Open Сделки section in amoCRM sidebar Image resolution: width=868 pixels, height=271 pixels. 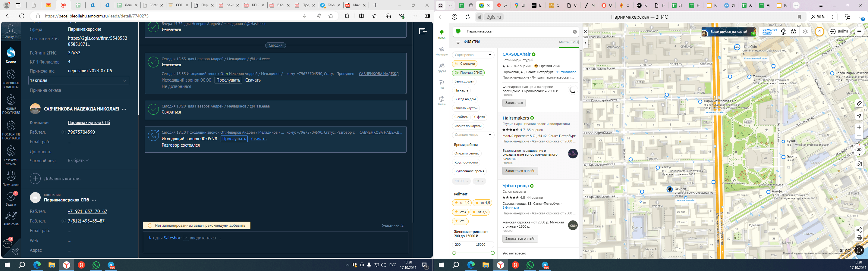point(11,55)
